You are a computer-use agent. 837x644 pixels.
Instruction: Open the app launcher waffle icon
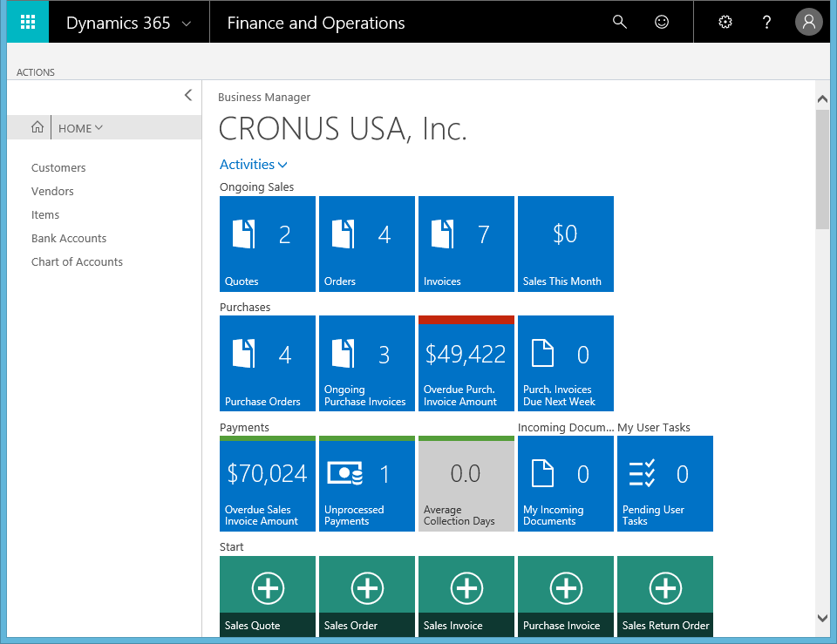pos(28,23)
